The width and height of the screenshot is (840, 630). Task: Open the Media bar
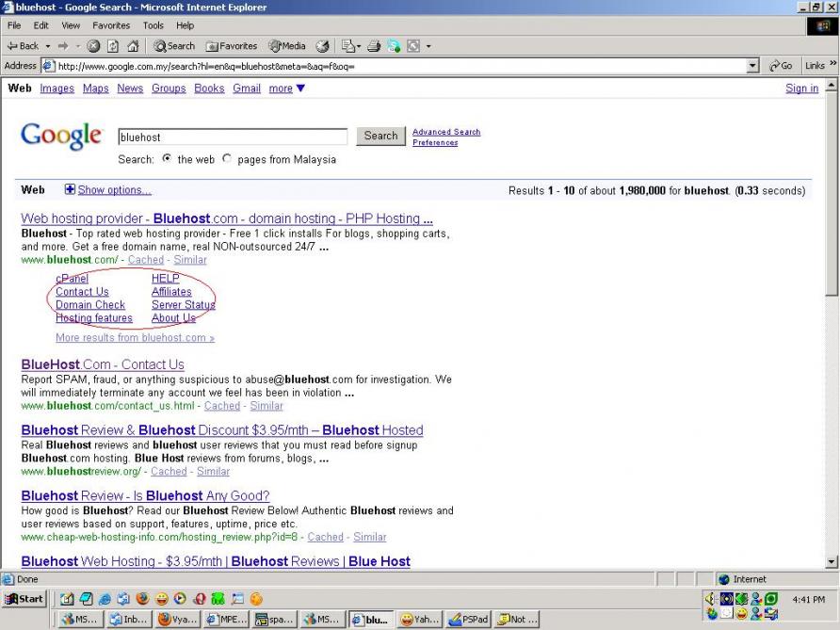[x=287, y=46]
